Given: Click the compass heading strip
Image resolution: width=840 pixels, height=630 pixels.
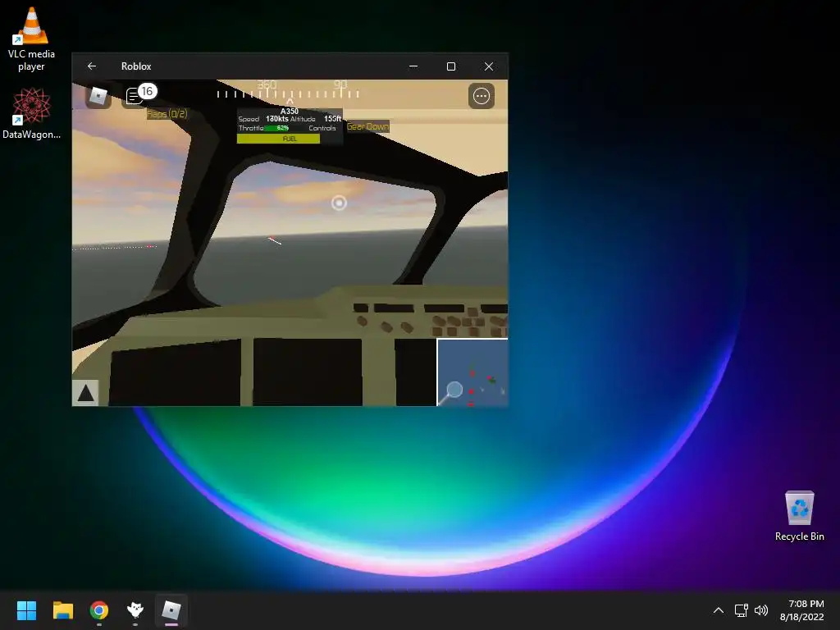Looking at the screenshot, I should pos(288,90).
